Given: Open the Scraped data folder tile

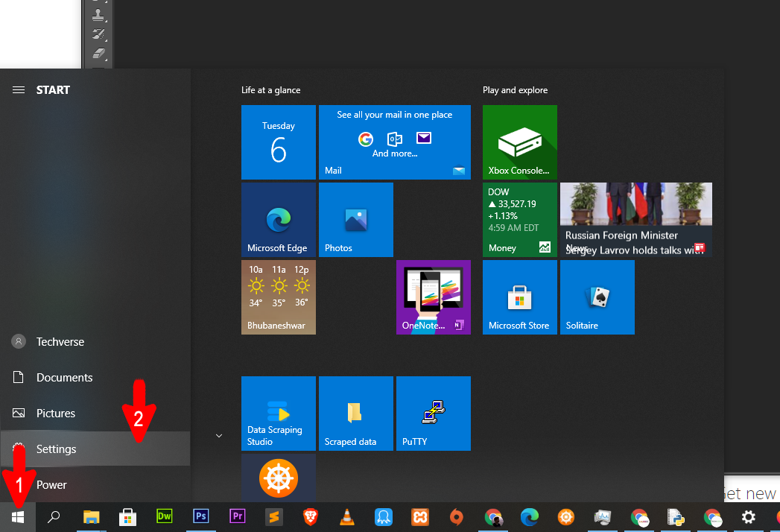Looking at the screenshot, I should tap(356, 414).
